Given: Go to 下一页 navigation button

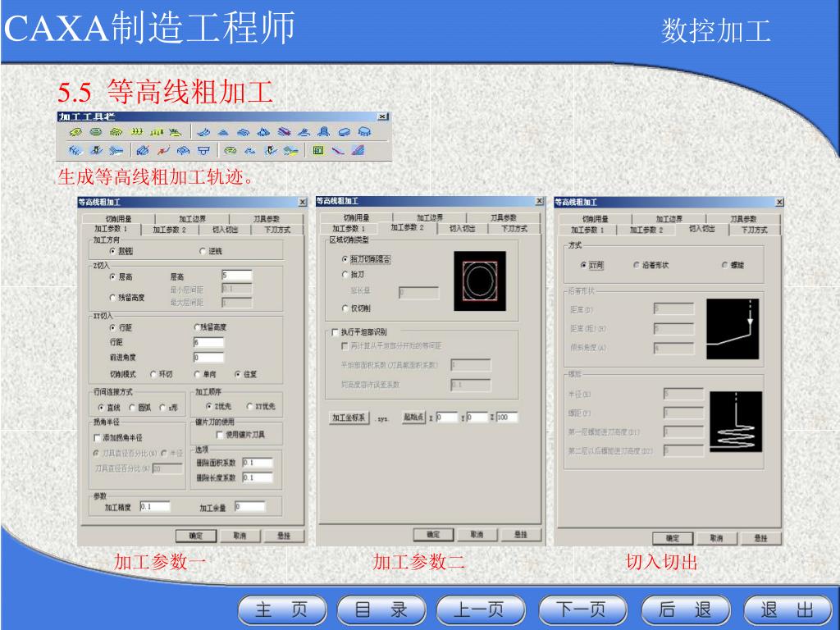Looking at the screenshot, I should pyautogui.click(x=582, y=609).
